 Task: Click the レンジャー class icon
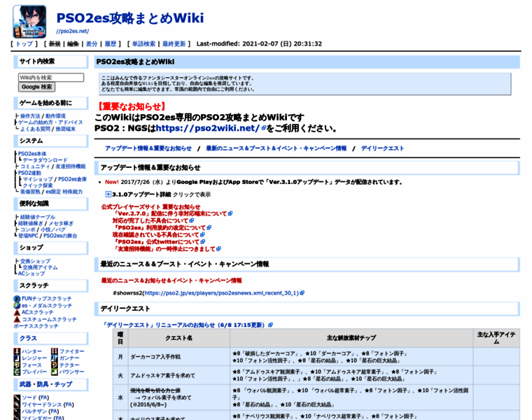[x=17, y=358]
